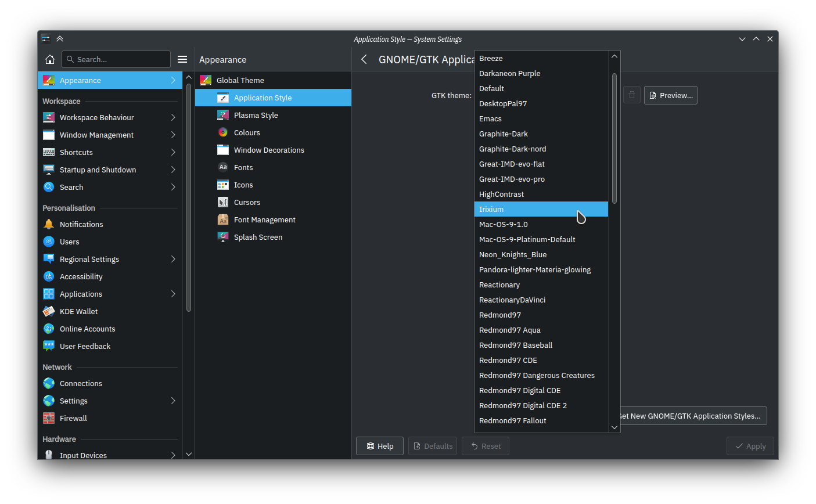Open the hamburger menu next to search
This screenshot has width=816, height=504.
[x=182, y=59]
